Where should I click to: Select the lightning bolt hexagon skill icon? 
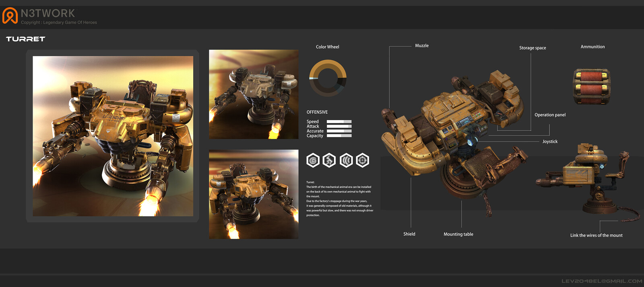[x=329, y=160]
